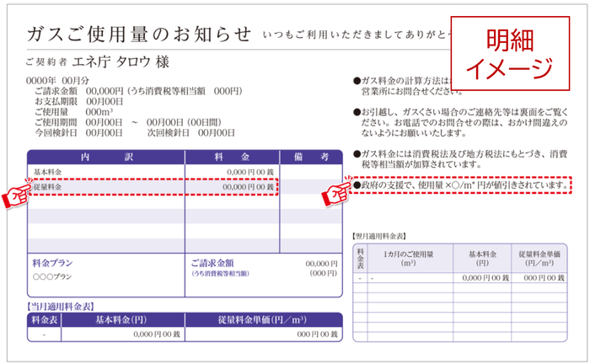Select the ご使用量 000m³ line
Viewport: 590px width, 364px height.
point(73,112)
